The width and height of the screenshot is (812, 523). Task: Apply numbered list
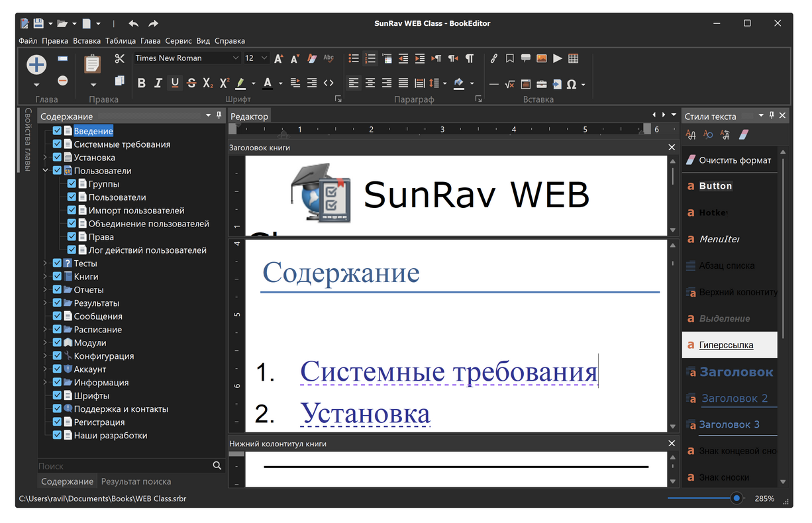pos(370,58)
